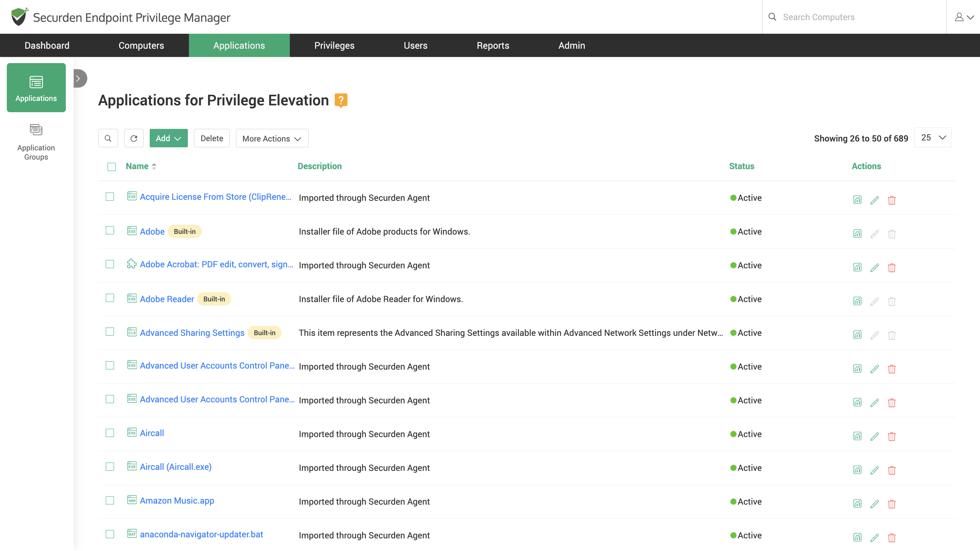Check the Amazon Music.app checkbox
Image resolution: width=980 pixels, height=551 pixels.
click(x=110, y=501)
